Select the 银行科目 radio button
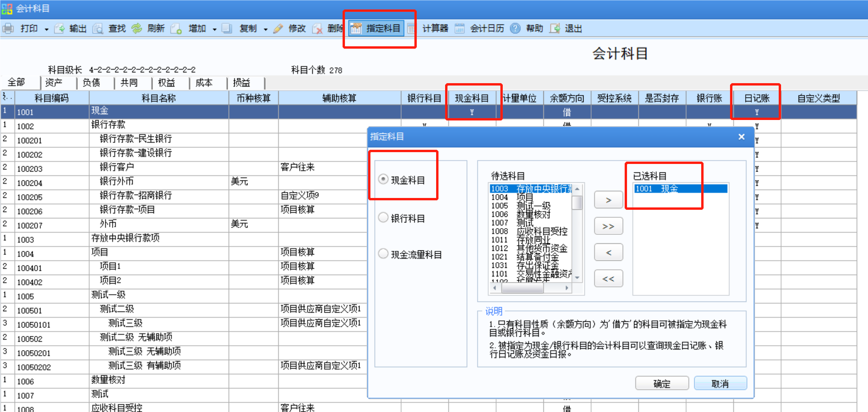Image resolution: width=868 pixels, height=412 pixels. click(x=384, y=217)
